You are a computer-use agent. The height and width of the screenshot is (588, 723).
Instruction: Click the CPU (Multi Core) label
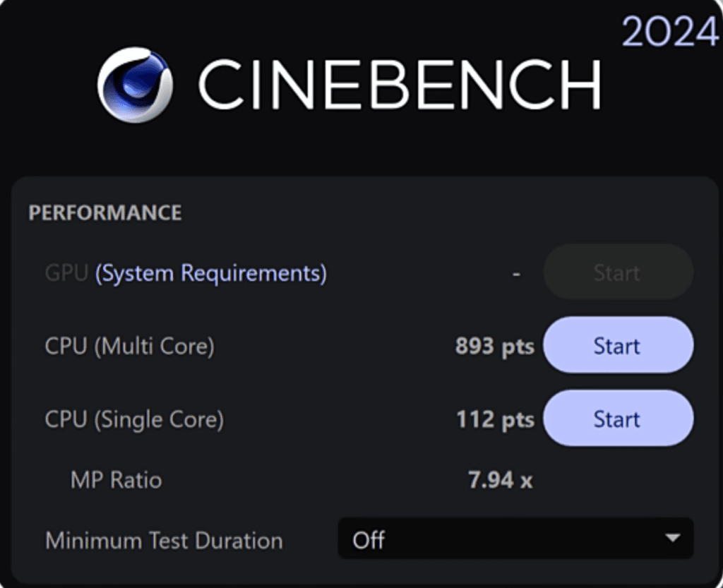click(129, 347)
